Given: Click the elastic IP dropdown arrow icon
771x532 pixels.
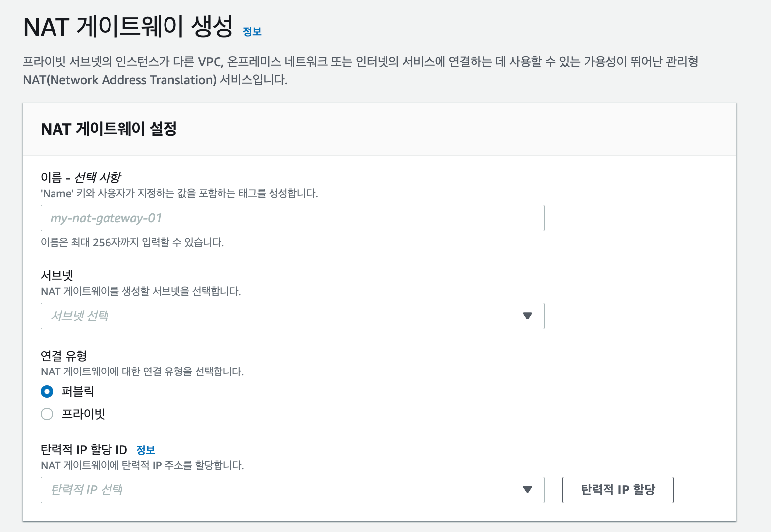Looking at the screenshot, I should coord(527,490).
